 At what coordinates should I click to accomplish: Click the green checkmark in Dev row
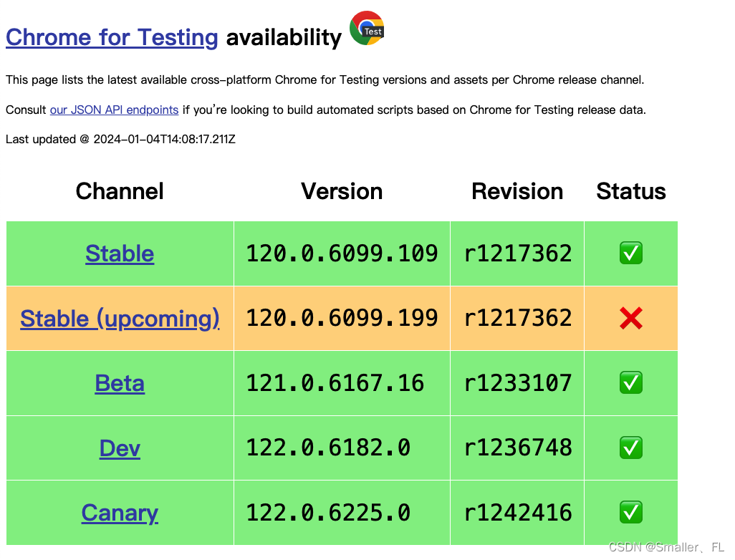click(631, 448)
